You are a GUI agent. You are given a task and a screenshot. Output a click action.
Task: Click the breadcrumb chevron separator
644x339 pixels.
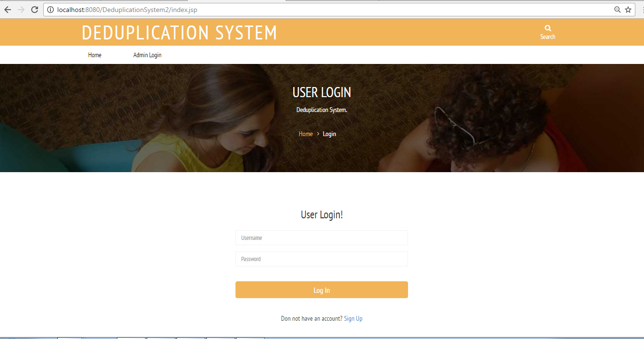pos(318,134)
